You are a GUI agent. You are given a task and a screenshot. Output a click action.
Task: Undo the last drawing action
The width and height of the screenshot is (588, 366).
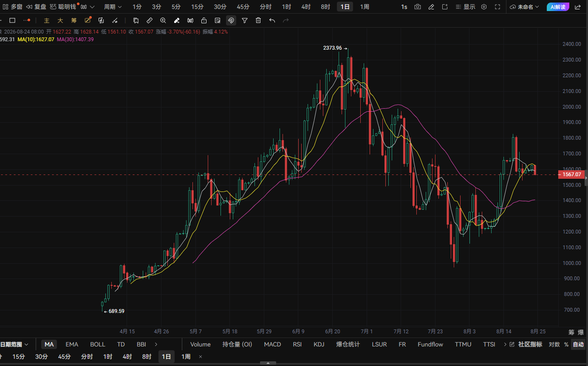pyautogui.click(x=272, y=20)
